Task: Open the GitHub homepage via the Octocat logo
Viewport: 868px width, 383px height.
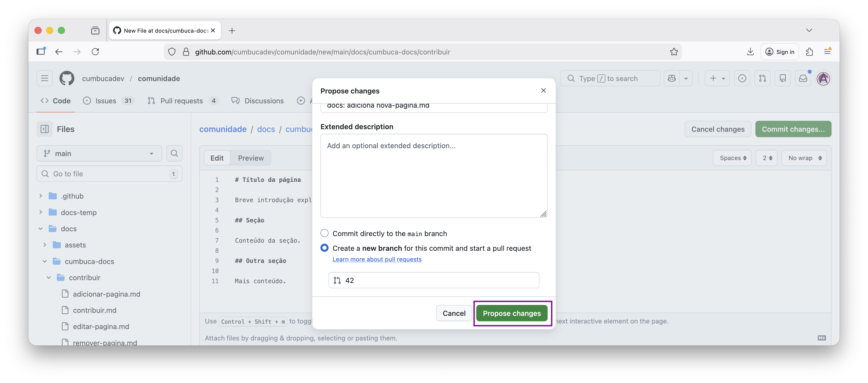Action: tap(67, 79)
